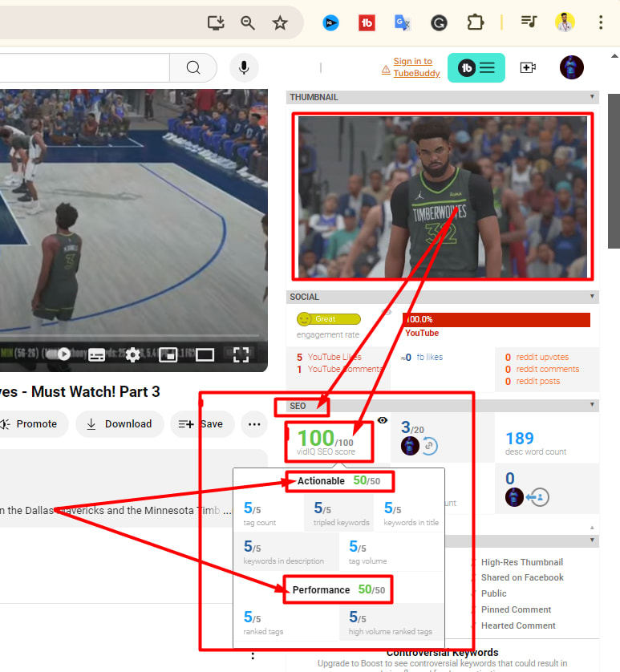This screenshot has width=620, height=672.
Task: Click the Google Translate extension icon
Action: click(403, 23)
